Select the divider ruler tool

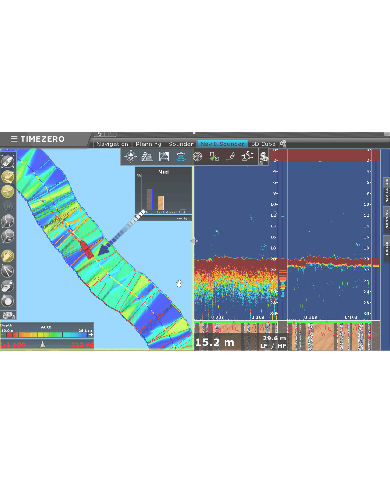(x=7, y=271)
